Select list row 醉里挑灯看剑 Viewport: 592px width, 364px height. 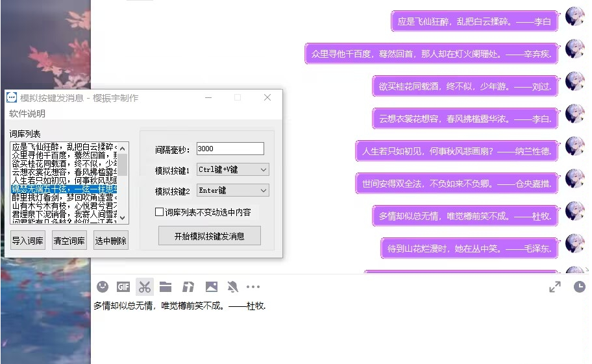tap(64, 198)
